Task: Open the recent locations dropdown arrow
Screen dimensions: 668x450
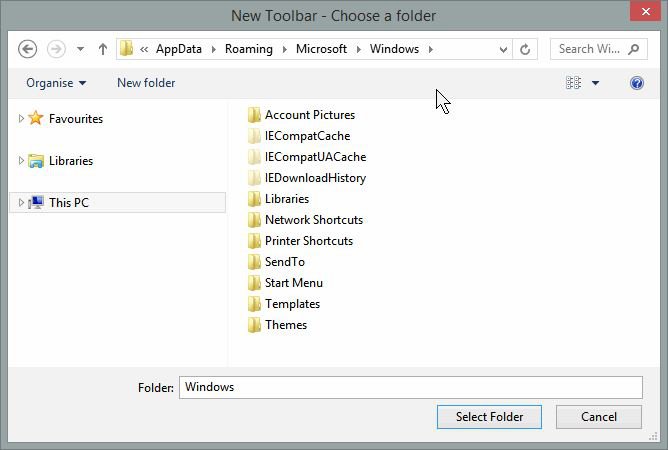Action: 80,49
